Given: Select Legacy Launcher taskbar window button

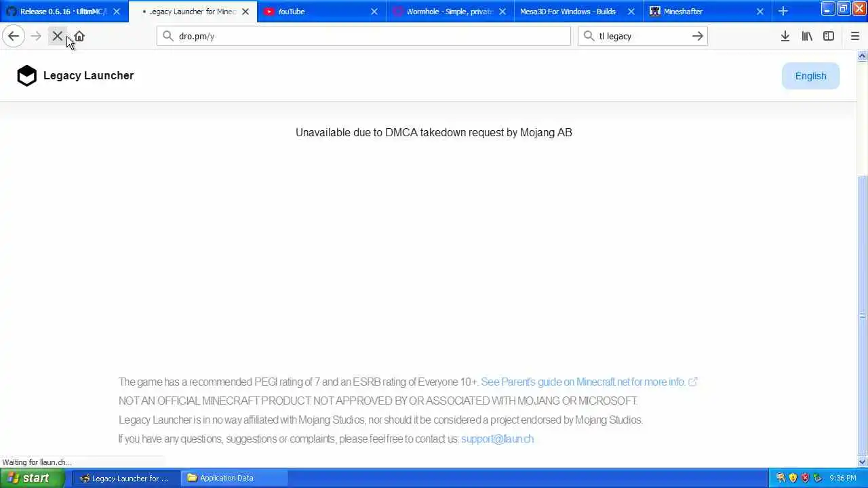Looking at the screenshot, I should click(125, 478).
